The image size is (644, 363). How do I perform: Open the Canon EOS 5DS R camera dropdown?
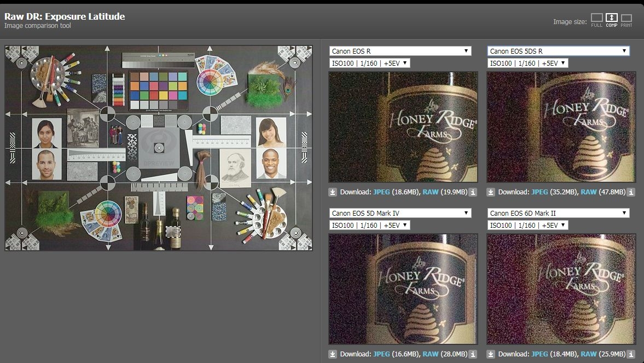558,51
